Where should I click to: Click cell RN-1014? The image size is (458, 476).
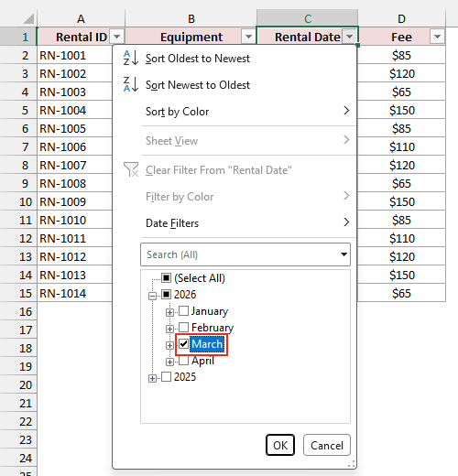tap(75, 293)
